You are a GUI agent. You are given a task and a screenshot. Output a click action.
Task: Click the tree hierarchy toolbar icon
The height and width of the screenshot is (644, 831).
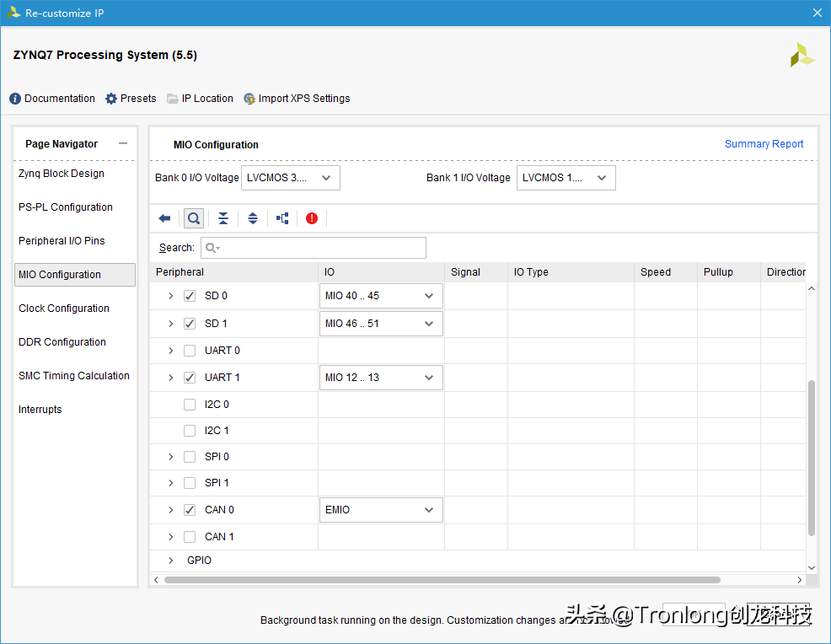tap(282, 218)
